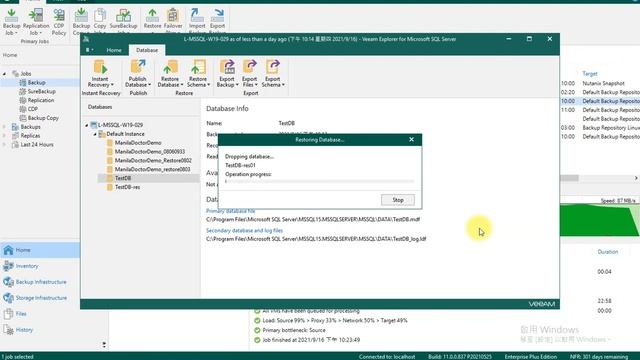The image size is (640, 360).
Task: Select the ManilaDoctorDemo_Restore0802 database
Action: coord(153,160)
